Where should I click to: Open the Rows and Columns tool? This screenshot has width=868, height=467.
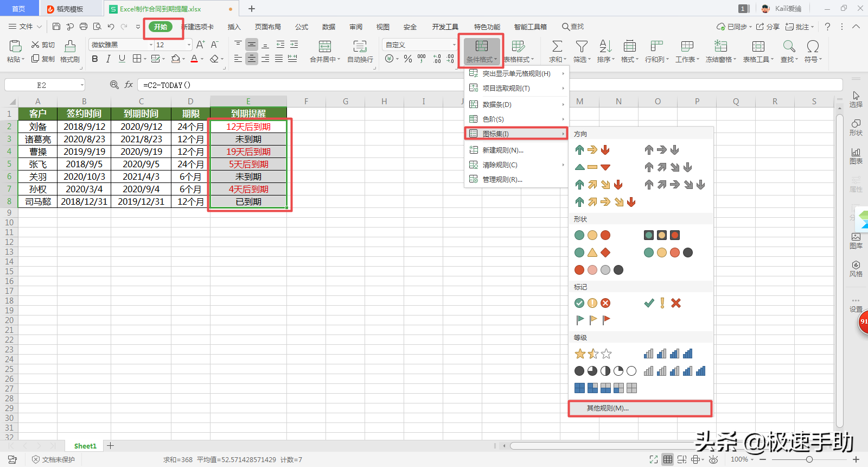[656, 52]
